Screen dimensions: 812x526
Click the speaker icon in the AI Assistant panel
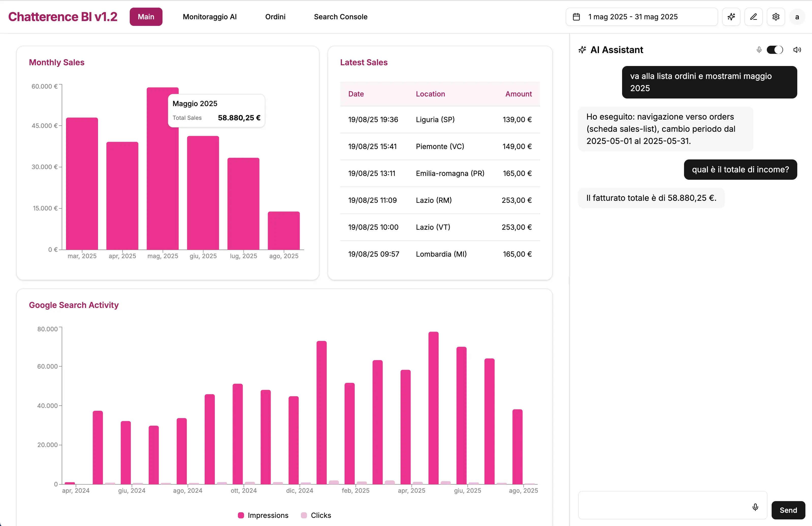pos(797,50)
